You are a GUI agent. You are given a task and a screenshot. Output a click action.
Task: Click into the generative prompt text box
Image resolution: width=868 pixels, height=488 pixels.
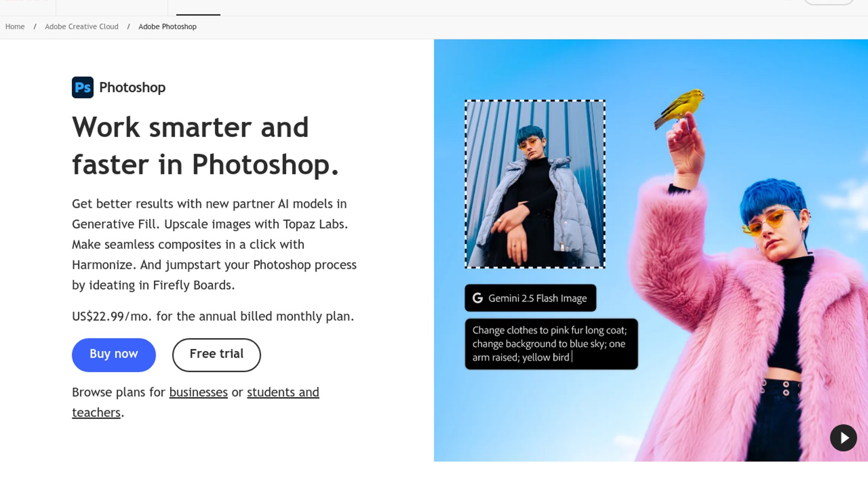[x=551, y=344]
